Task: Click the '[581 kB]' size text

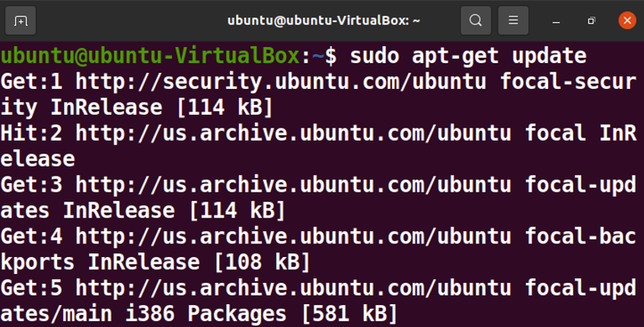Action: pyautogui.click(x=349, y=314)
